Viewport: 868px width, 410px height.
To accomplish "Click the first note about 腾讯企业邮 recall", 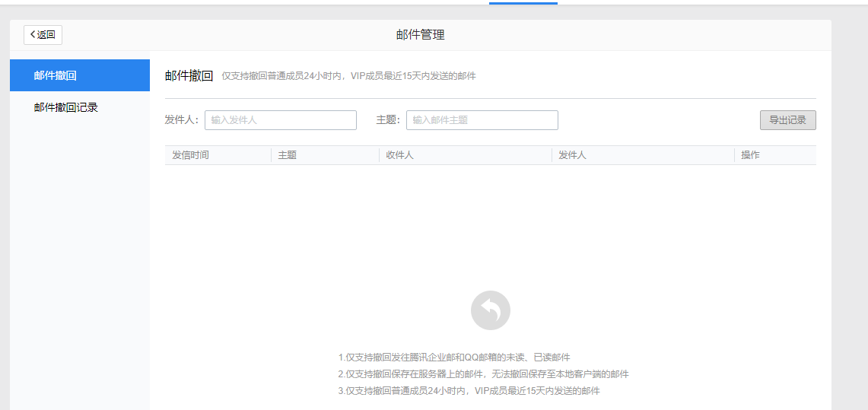I will (x=454, y=358).
